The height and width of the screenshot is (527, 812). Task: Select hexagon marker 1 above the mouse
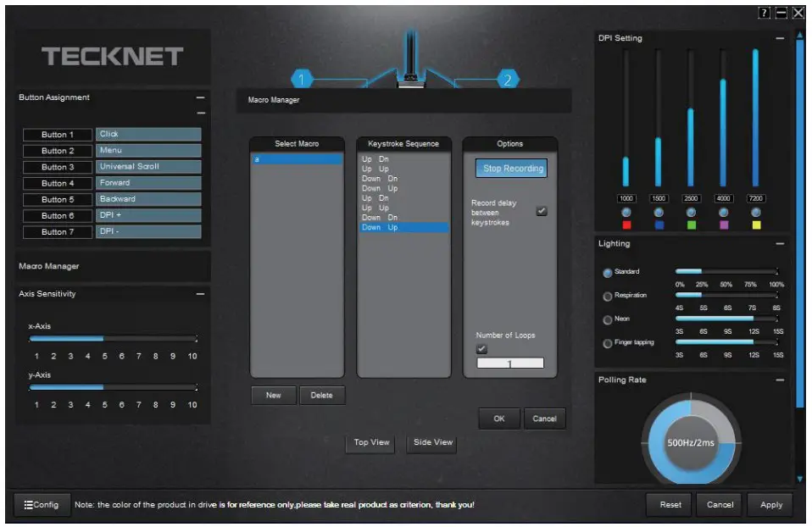click(x=301, y=79)
